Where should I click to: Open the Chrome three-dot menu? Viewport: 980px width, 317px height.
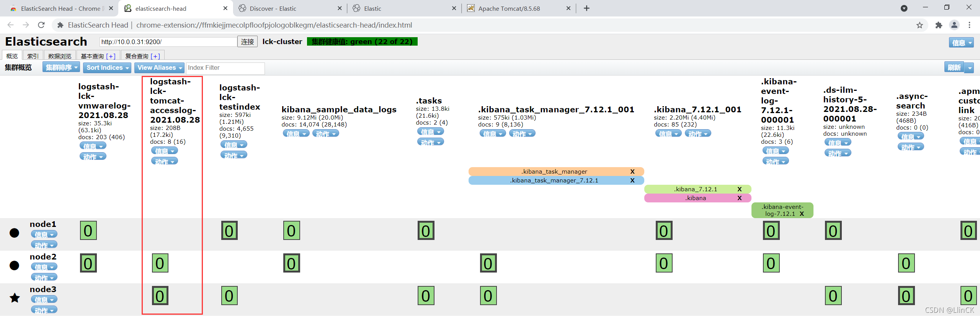969,25
